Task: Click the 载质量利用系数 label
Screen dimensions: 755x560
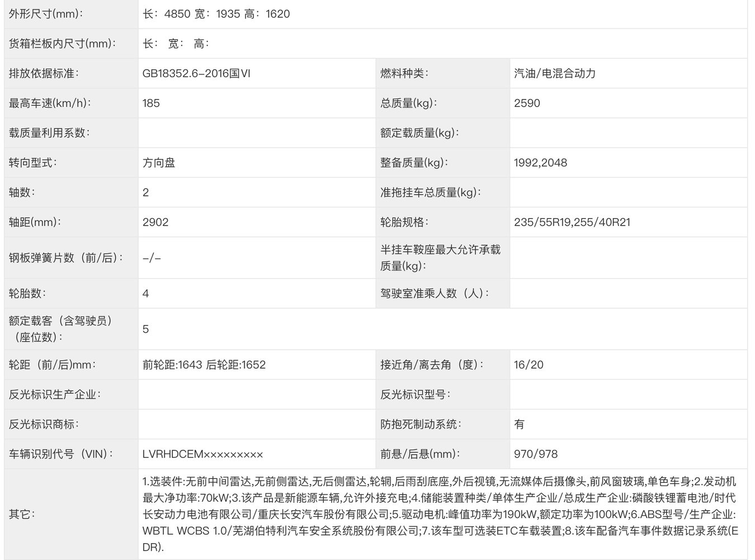Action: (49, 133)
